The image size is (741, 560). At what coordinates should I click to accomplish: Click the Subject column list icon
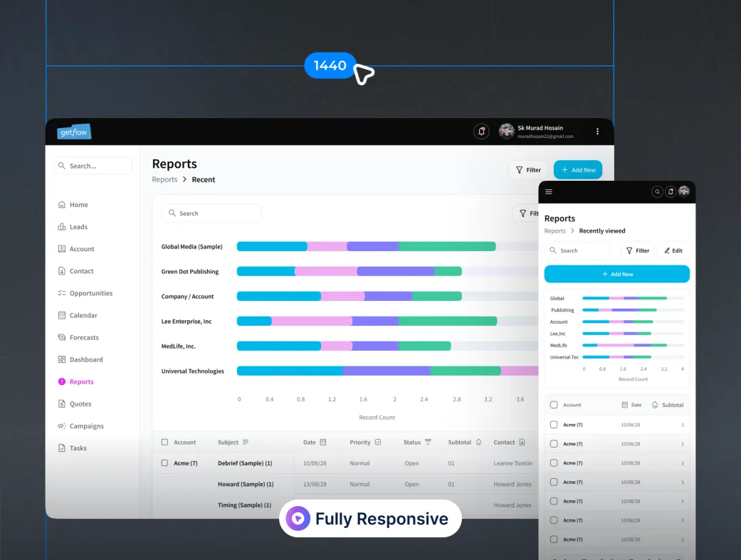(x=246, y=443)
